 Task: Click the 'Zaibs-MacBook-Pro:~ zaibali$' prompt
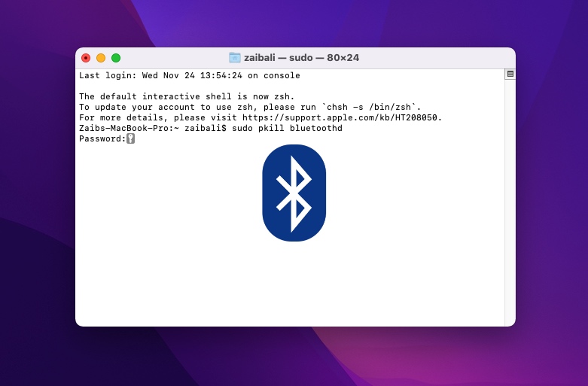point(153,128)
